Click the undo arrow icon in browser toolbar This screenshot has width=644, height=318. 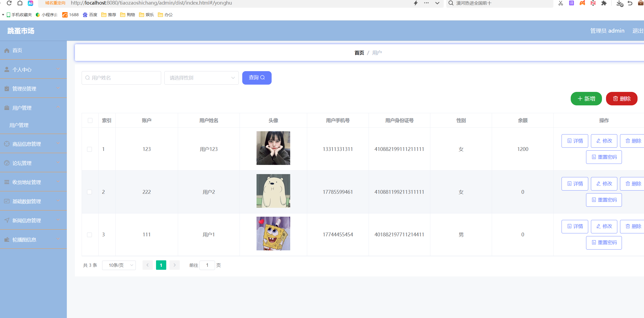630,3
